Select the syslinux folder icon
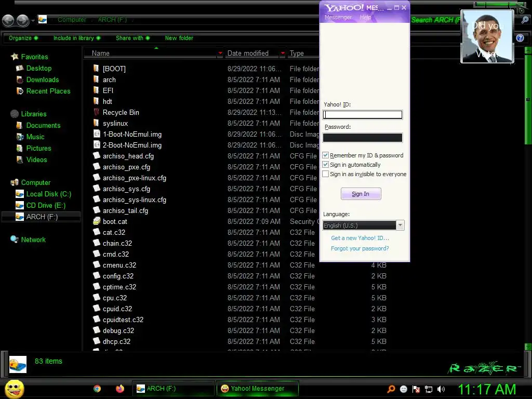Screen dimensions: 532x399 [96, 123]
